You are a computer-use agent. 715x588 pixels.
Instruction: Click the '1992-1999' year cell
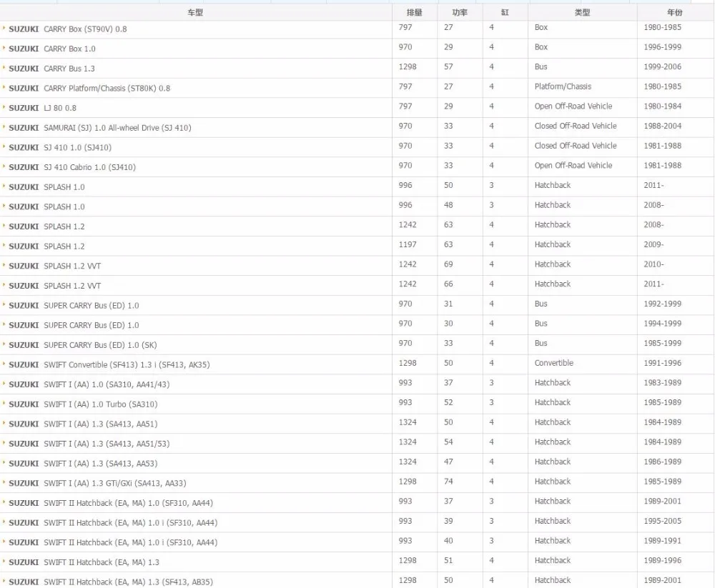tap(662, 304)
